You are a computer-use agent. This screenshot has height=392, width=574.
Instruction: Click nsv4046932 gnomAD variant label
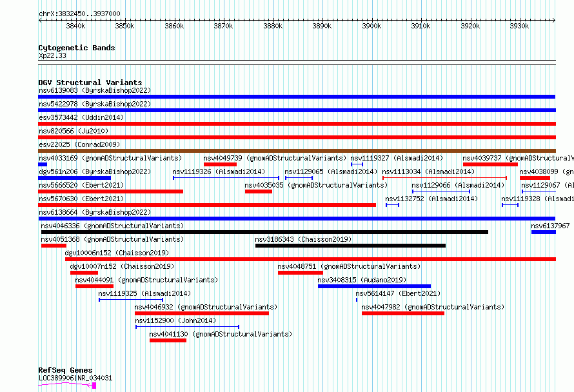(206, 307)
